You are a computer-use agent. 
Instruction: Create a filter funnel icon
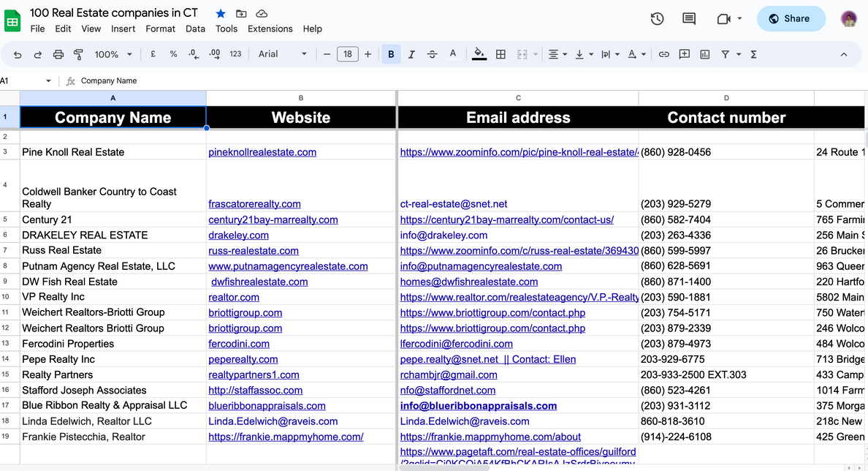coord(726,54)
